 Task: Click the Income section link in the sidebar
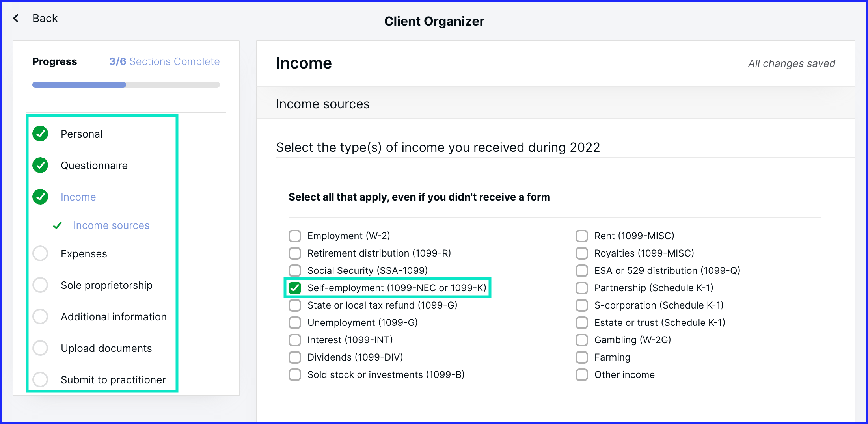78,197
